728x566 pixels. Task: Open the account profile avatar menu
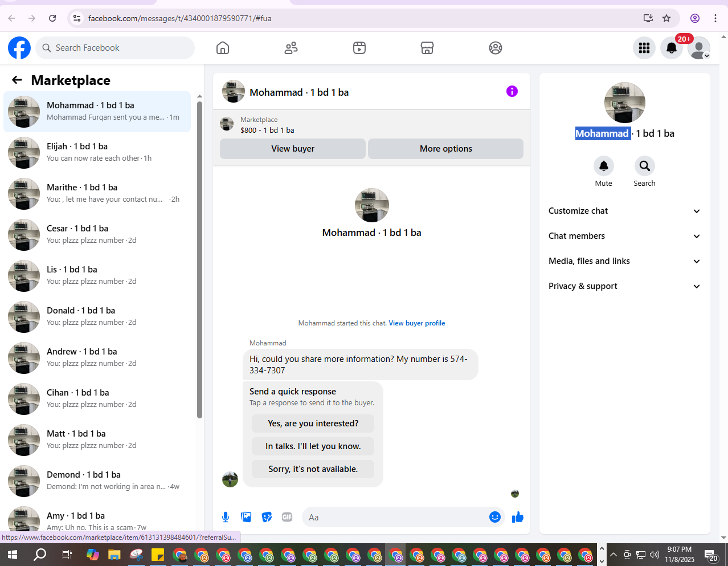point(699,48)
